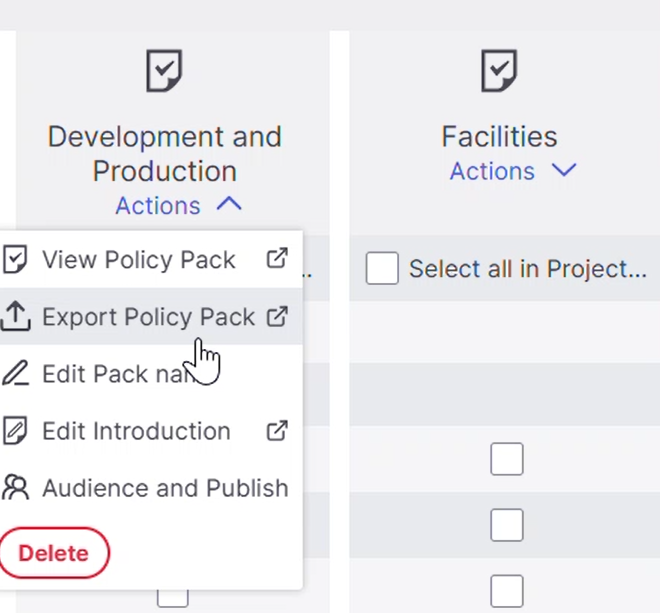Click the Edit Introduction note icon
Screen dimensions: 660x613
click(15, 431)
